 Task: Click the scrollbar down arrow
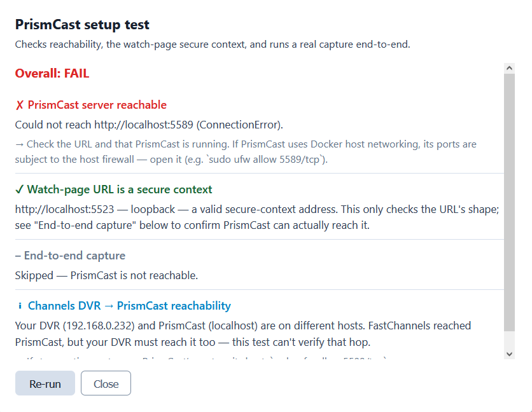509,354
